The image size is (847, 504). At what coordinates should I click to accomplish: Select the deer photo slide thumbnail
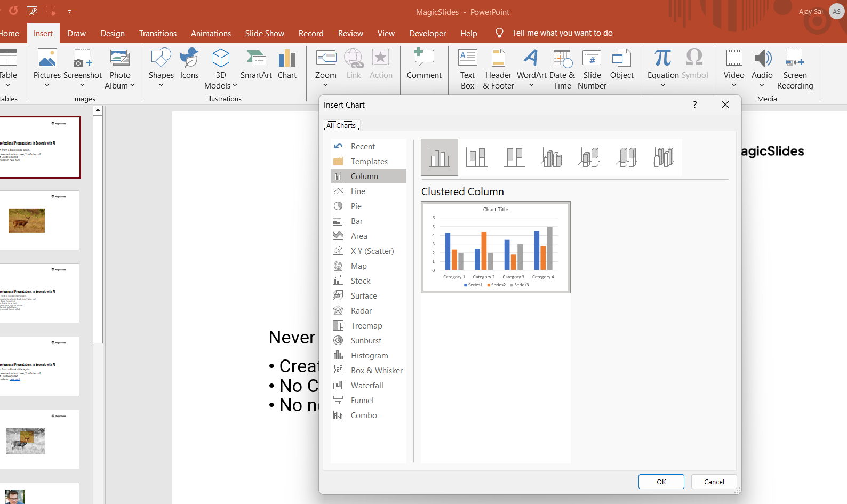click(39, 220)
